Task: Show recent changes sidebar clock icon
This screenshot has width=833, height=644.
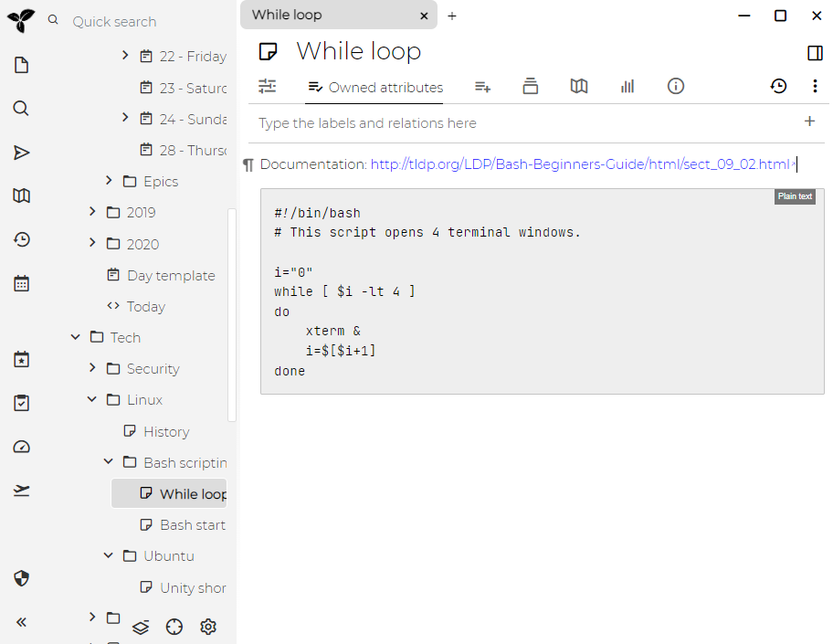Action: (x=21, y=239)
